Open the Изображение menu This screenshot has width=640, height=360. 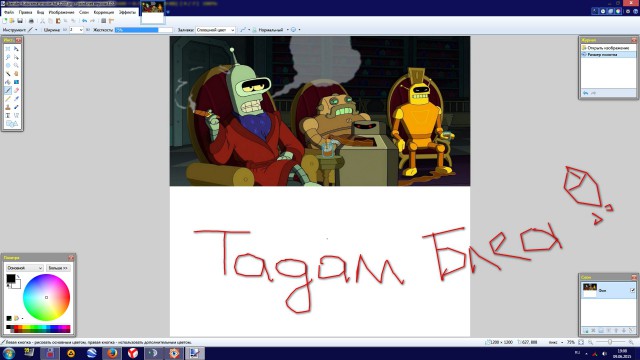pyautogui.click(x=61, y=12)
